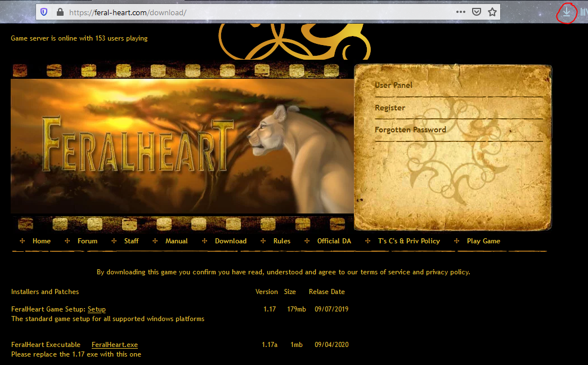This screenshot has height=365, width=588.
Task: Open T's C's & Priv Policy
Action: coord(409,241)
